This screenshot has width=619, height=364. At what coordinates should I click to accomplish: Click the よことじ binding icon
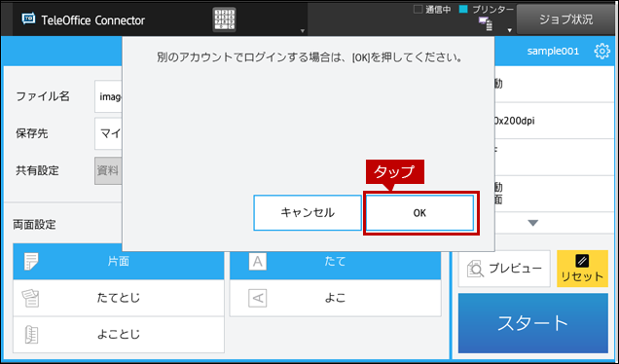point(31,335)
